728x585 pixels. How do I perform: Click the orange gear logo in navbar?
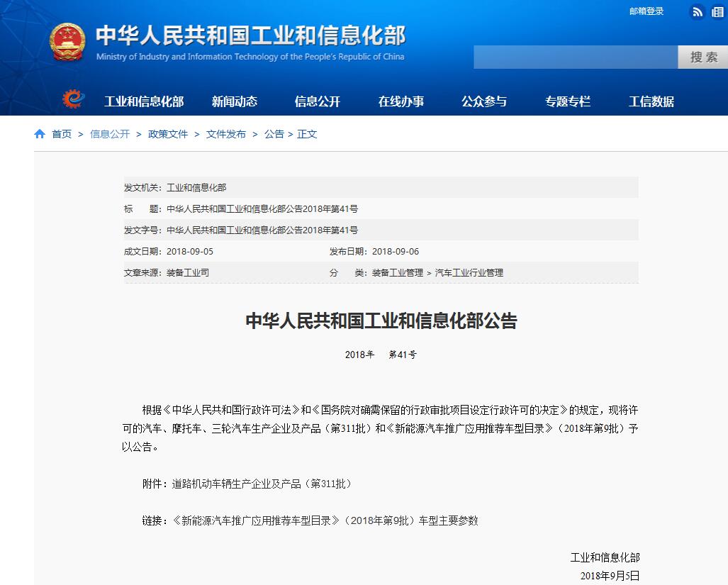click(72, 100)
